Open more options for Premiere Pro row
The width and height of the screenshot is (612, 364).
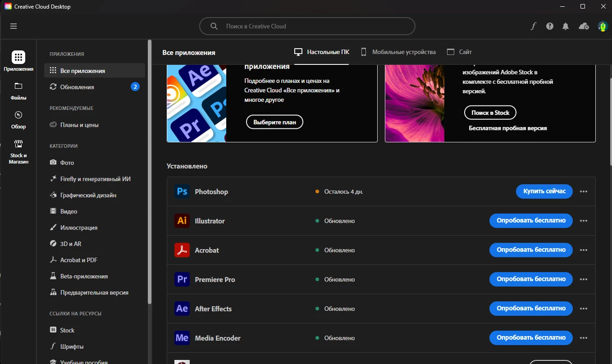coord(584,279)
